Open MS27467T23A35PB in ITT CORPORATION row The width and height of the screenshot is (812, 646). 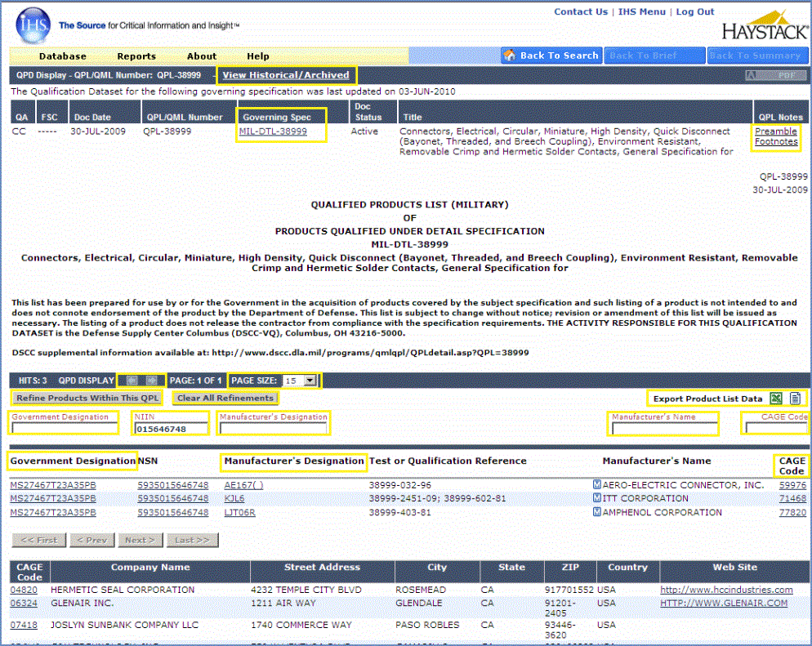[x=53, y=498]
